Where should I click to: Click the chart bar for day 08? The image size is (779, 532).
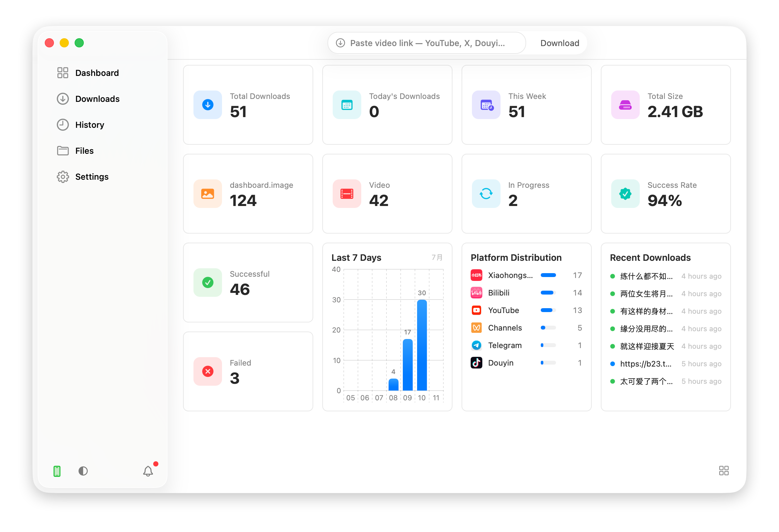click(393, 385)
